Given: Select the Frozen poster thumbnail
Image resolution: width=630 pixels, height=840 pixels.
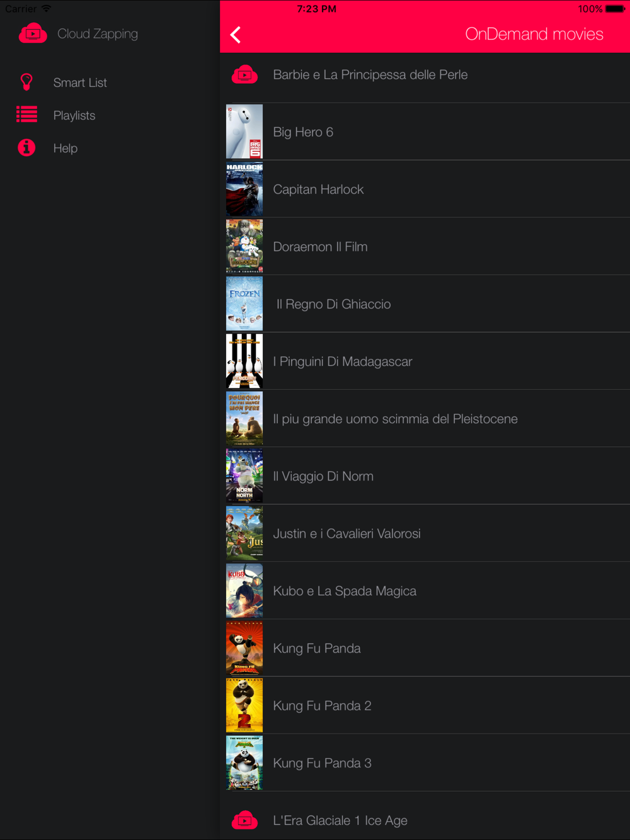Looking at the screenshot, I should (x=244, y=304).
